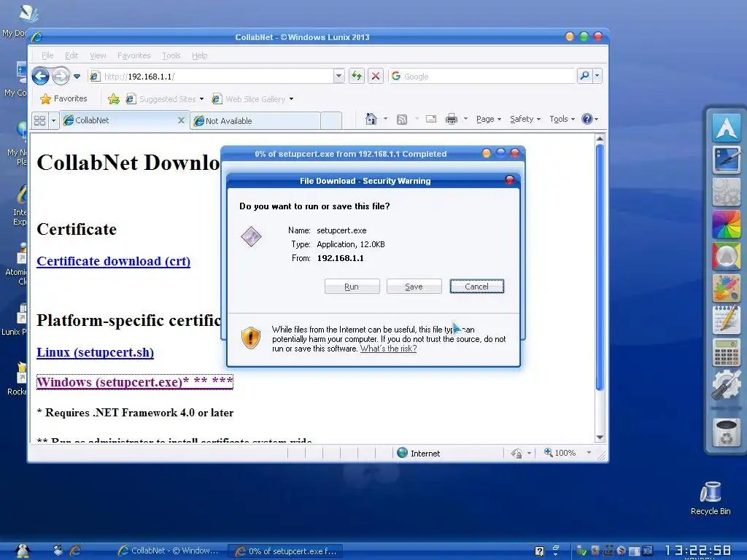
Task: Expand the address bar history dropdown
Action: [338, 76]
